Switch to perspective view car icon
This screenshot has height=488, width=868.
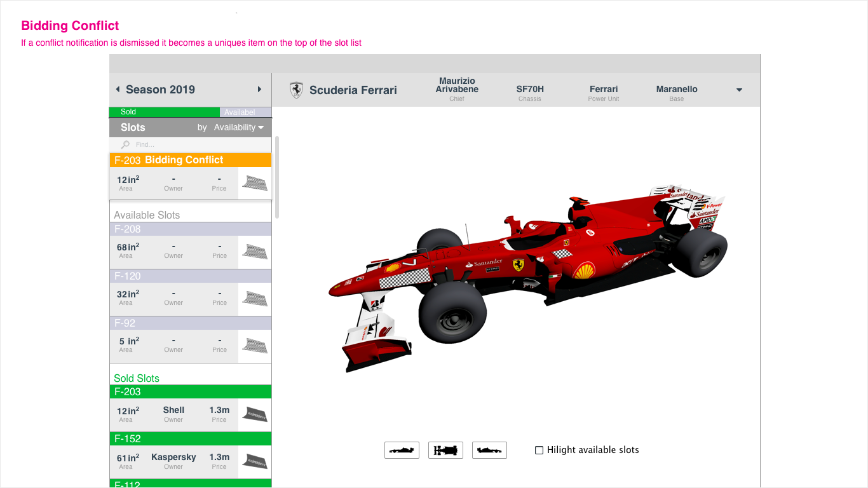[x=489, y=450]
